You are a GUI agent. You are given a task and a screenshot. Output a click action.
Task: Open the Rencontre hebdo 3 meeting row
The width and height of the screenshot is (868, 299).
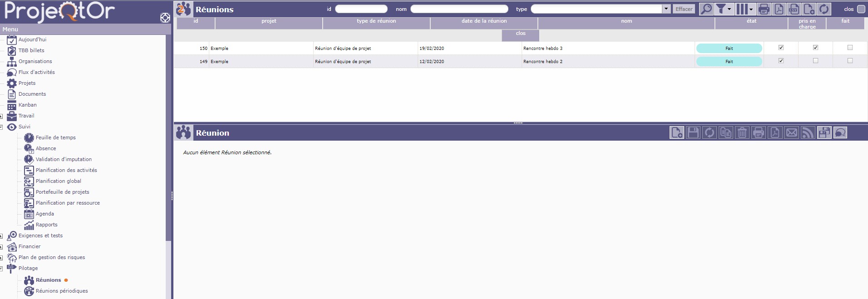[x=542, y=48]
